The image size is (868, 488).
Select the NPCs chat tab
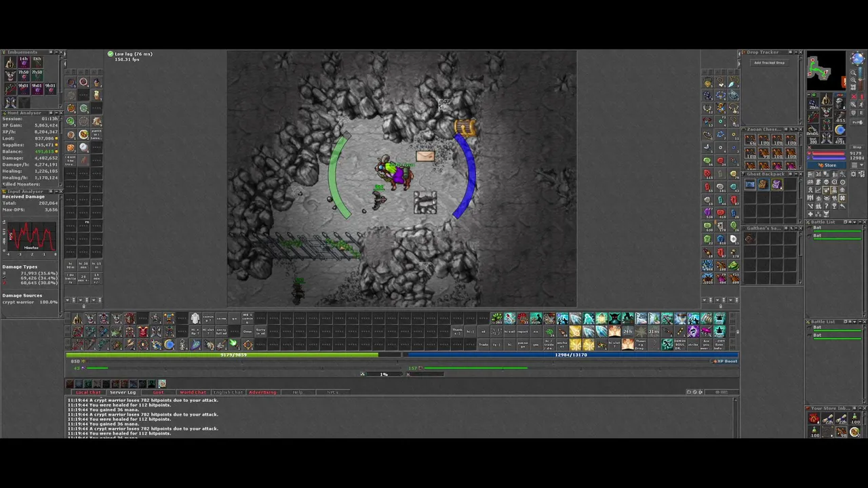[332, 392]
